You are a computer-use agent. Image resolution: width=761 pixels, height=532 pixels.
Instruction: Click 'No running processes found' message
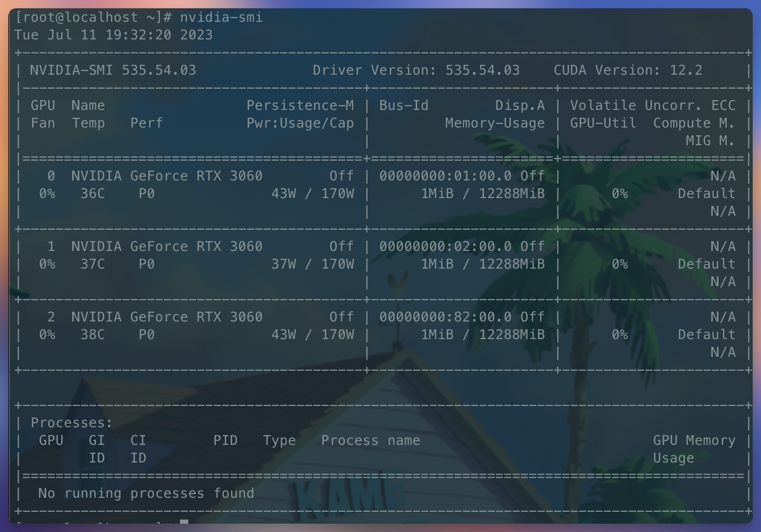[x=146, y=493]
